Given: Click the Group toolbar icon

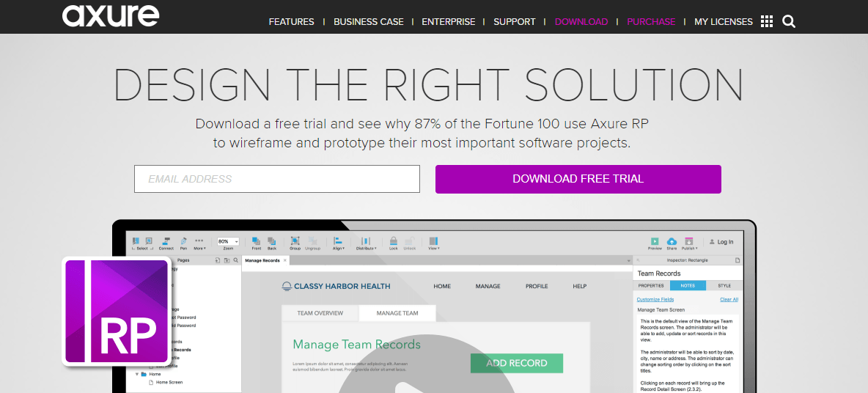Looking at the screenshot, I should coord(295,241).
